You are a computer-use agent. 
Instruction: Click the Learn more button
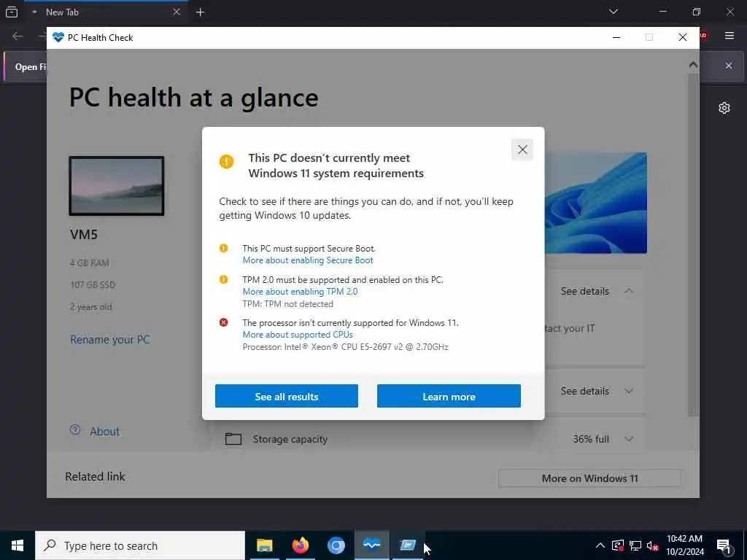(449, 396)
